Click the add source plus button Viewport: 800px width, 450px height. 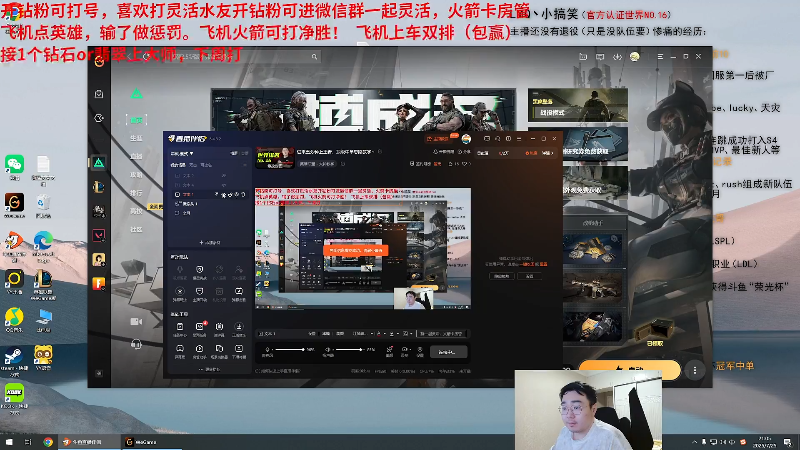210,243
